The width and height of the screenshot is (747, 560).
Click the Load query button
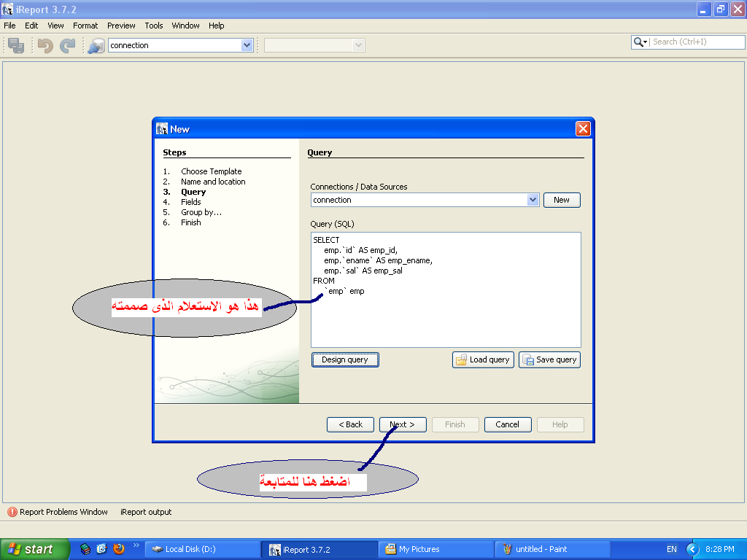click(483, 360)
